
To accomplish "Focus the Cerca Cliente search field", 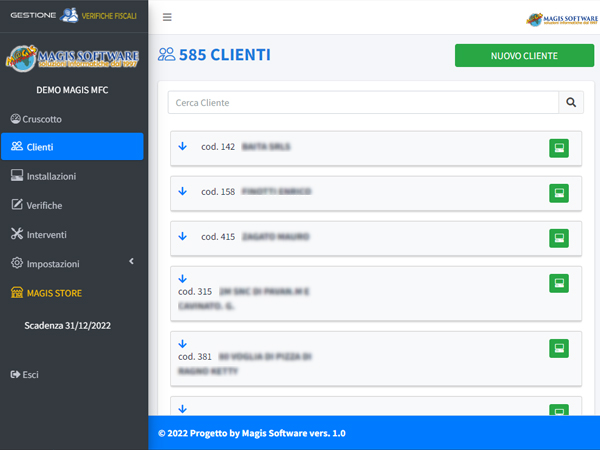I will [x=363, y=102].
